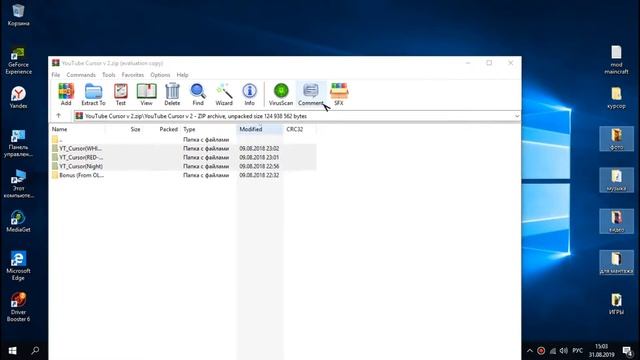
Task: Click the date 09.08.2018 23:02
Action: [x=259, y=149]
